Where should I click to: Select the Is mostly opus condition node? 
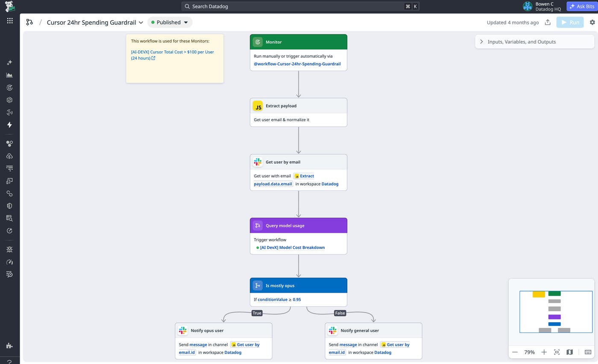click(299, 292)
